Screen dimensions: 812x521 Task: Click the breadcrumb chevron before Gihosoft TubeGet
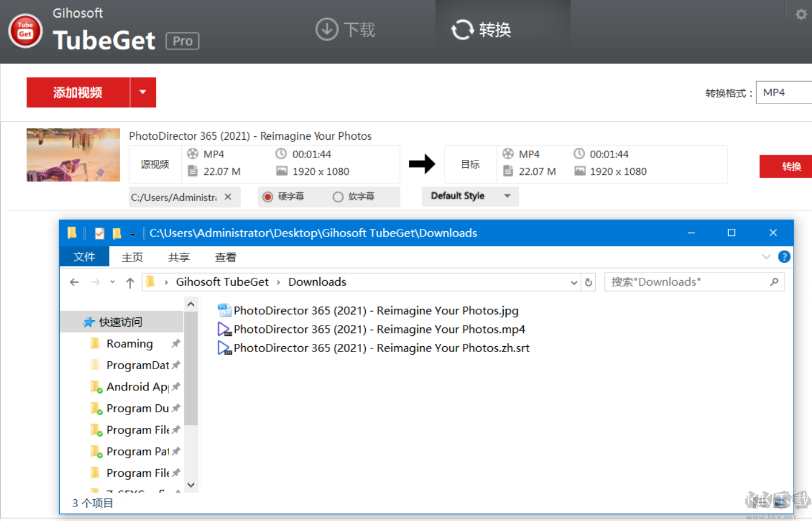pyautogui.click(x=166, y=282)
